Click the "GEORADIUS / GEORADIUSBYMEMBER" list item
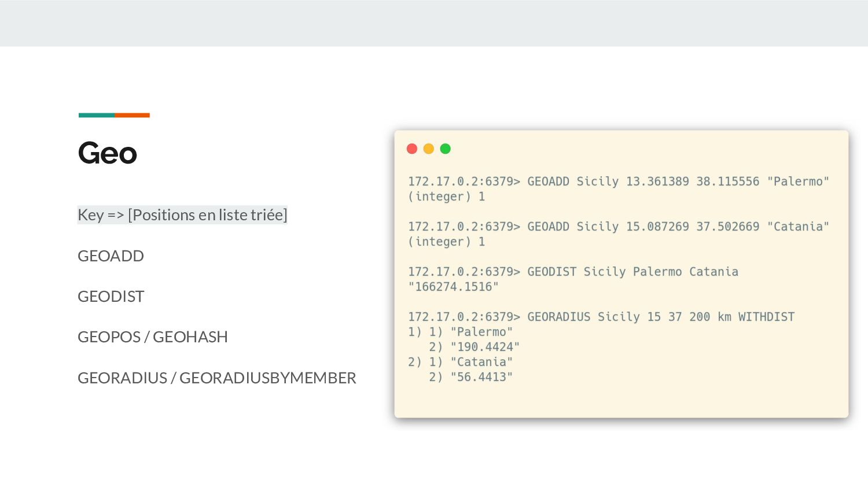This screenshot has height=488, width=868. [217, 378]
